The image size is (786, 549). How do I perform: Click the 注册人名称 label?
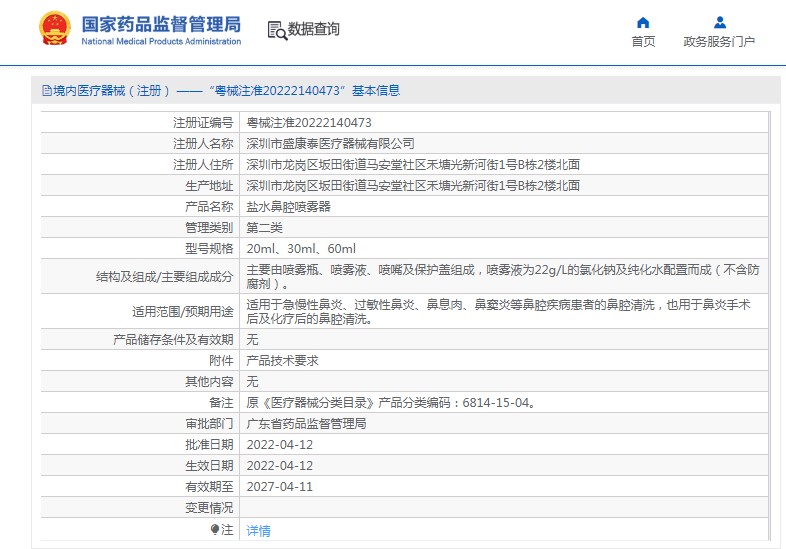203,144
